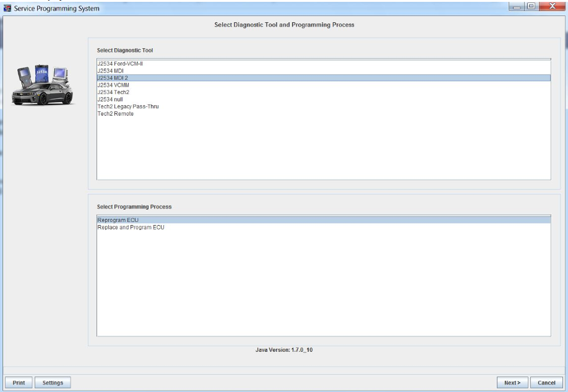
Task: Choose the J2534 null entry
Action: point(111,100)
